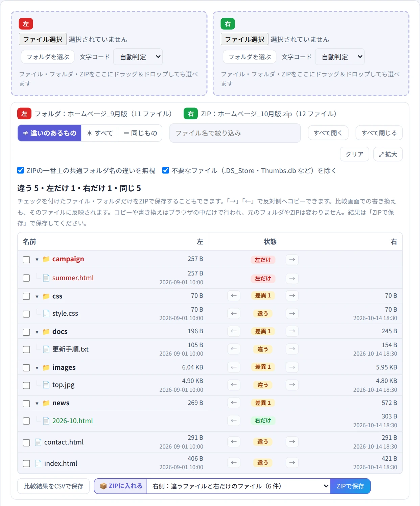Click the green 右 badge in right drop zone
This screenshot has height=506, width=420.
click(x=228, y=24)
